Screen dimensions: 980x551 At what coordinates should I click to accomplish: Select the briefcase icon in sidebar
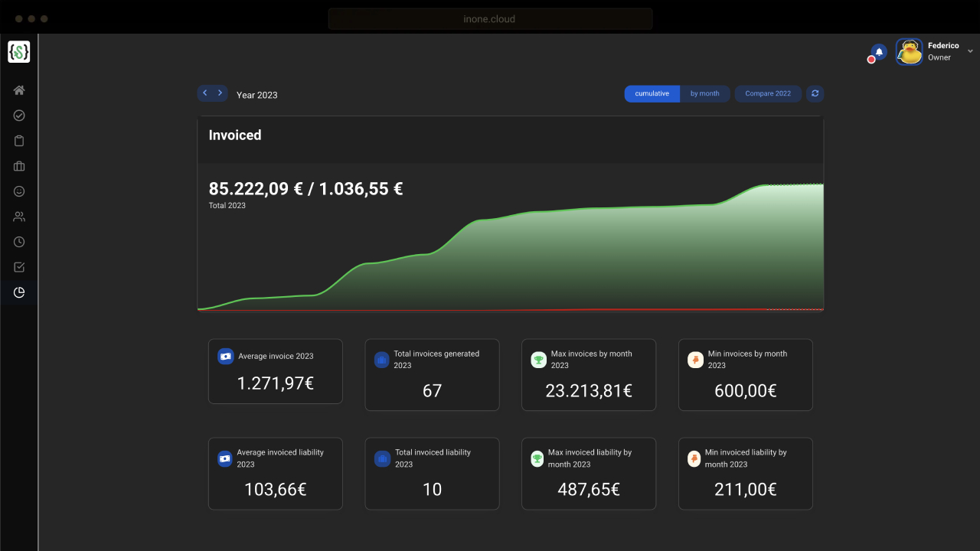[x=19, y=166]
